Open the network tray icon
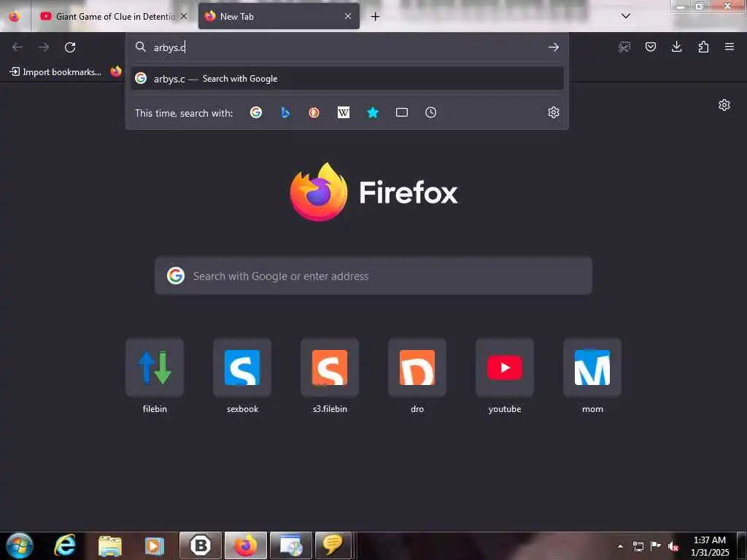The image size is (747, 560). (x=638, y=546)
